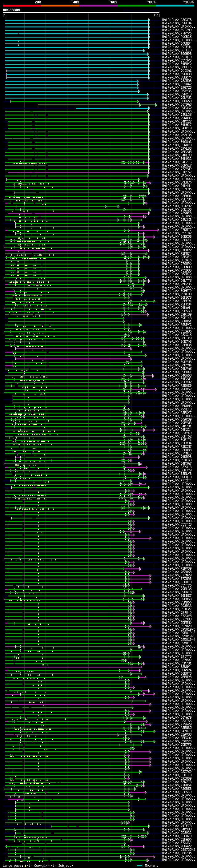Select hit label UniRef100_B4KH27
Viewport: 197px width, 868px height.
177,125
